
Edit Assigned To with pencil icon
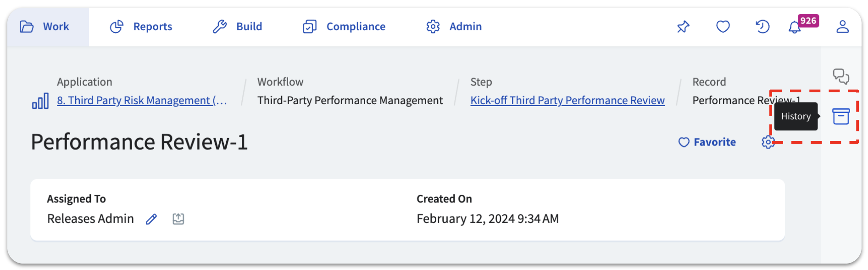click(151, 219)
